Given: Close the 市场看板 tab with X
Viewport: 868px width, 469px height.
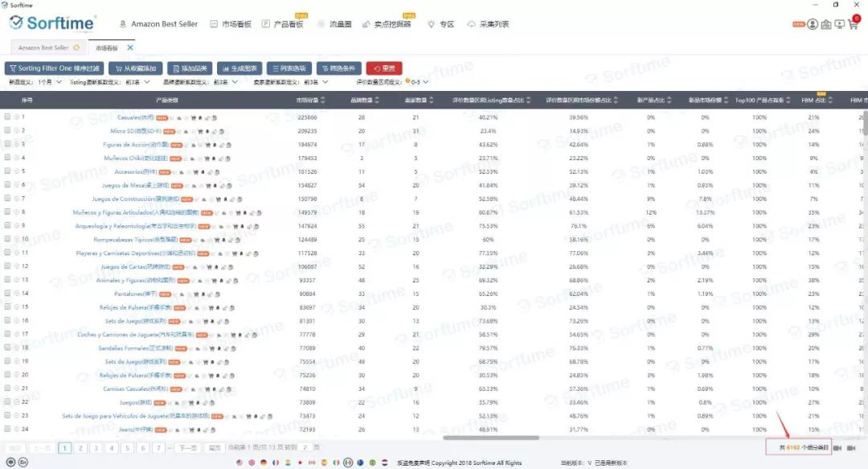Looking at the screenshot, I should (130, 47).
